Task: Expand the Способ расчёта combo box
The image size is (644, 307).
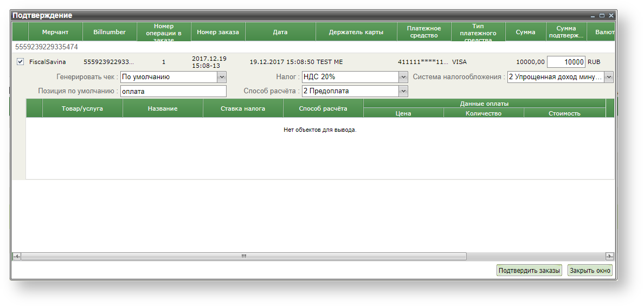Action: (403, 91)
